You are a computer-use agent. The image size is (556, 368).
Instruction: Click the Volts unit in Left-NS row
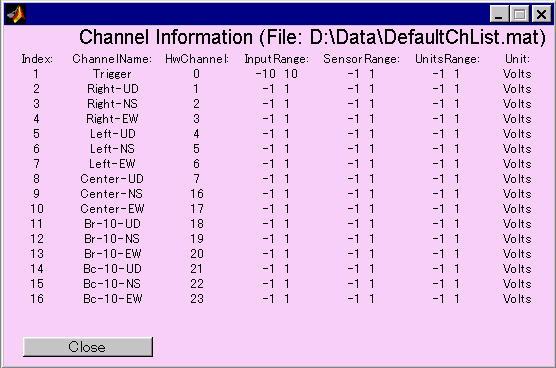click(517, 149)
